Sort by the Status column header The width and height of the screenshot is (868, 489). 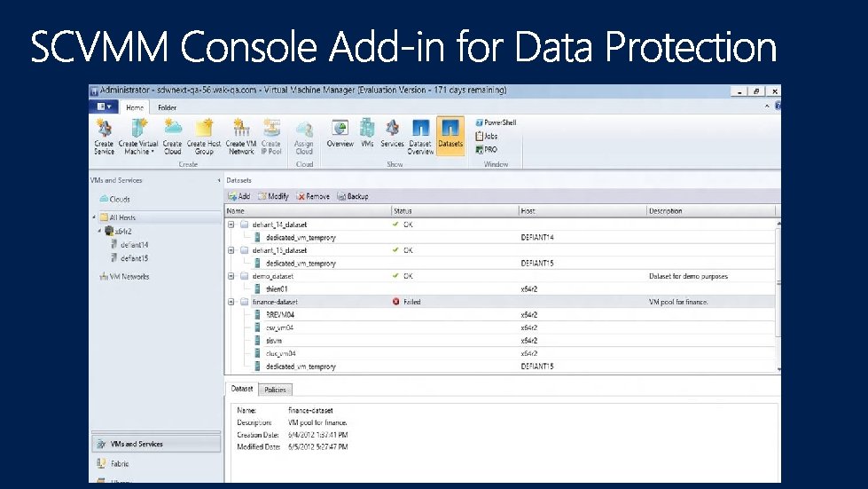tap(455, 211)
